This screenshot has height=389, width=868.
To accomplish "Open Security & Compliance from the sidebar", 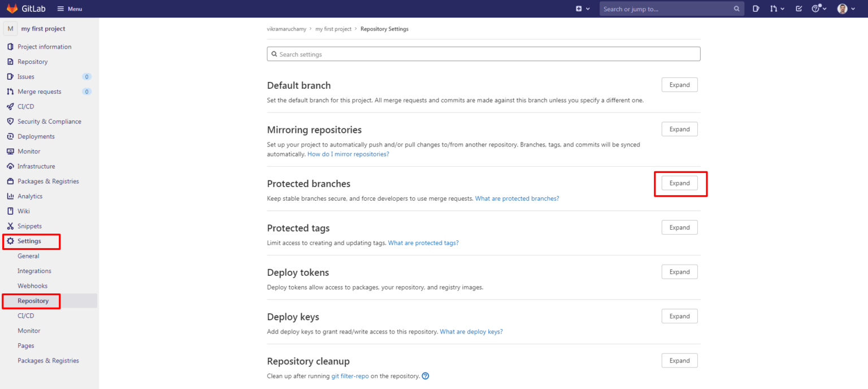I will [10, 121].
